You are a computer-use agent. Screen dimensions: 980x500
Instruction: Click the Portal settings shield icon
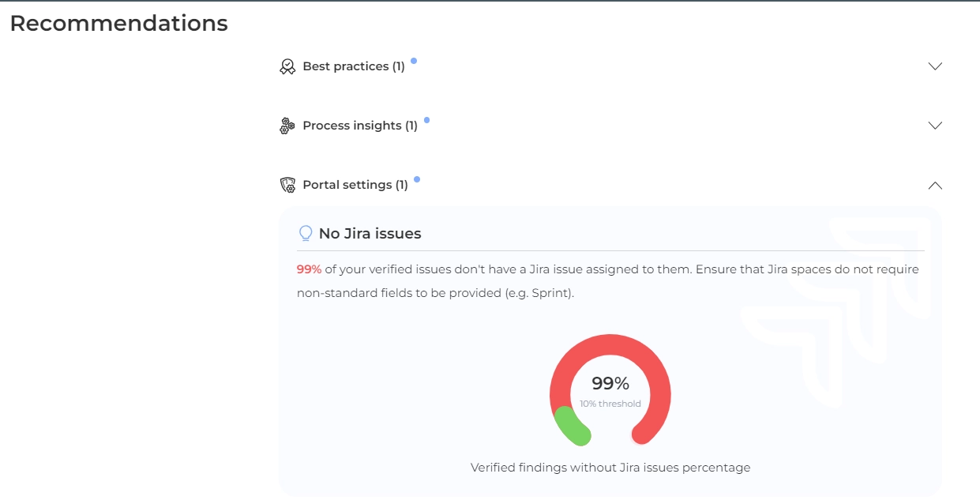287,185
